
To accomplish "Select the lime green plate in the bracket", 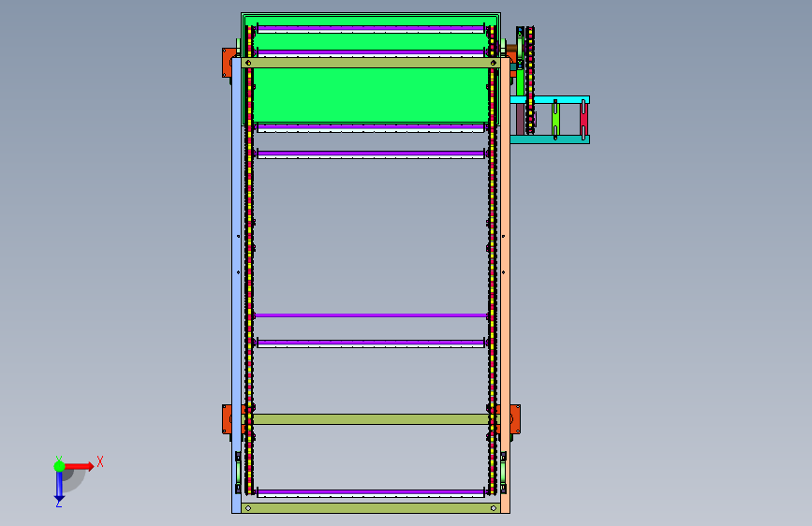I will click(x=555, y=120).
